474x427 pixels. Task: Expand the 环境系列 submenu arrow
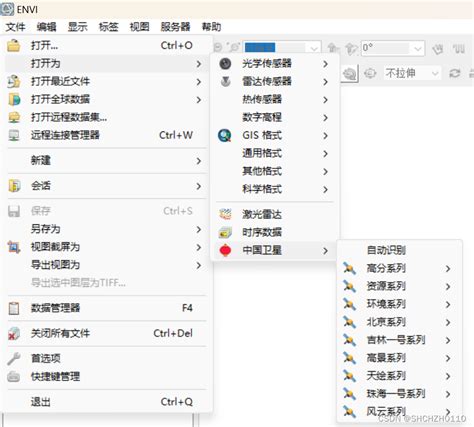pyautogui.click(x=448, y=304)
